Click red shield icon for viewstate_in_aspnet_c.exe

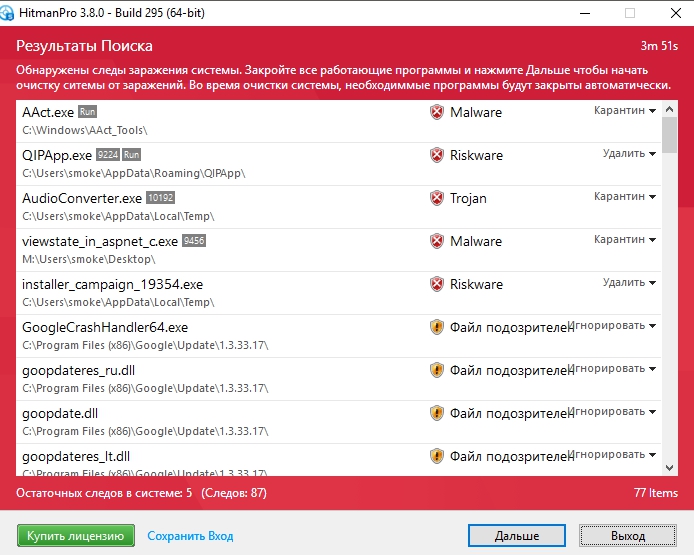436,241
